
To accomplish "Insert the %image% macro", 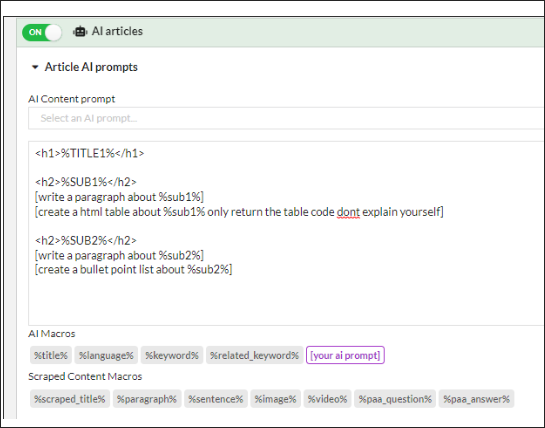I will (x=275, y=399).
